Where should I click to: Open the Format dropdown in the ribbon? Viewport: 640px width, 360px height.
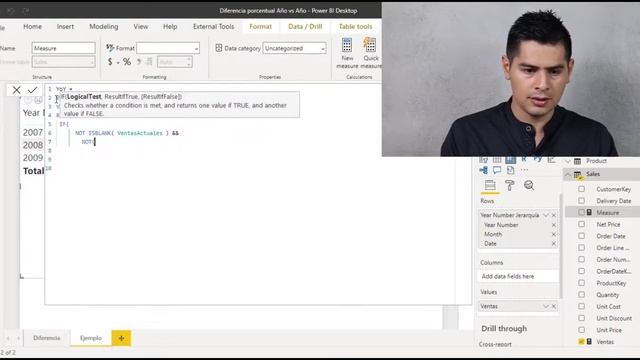[x=168, y=48]
